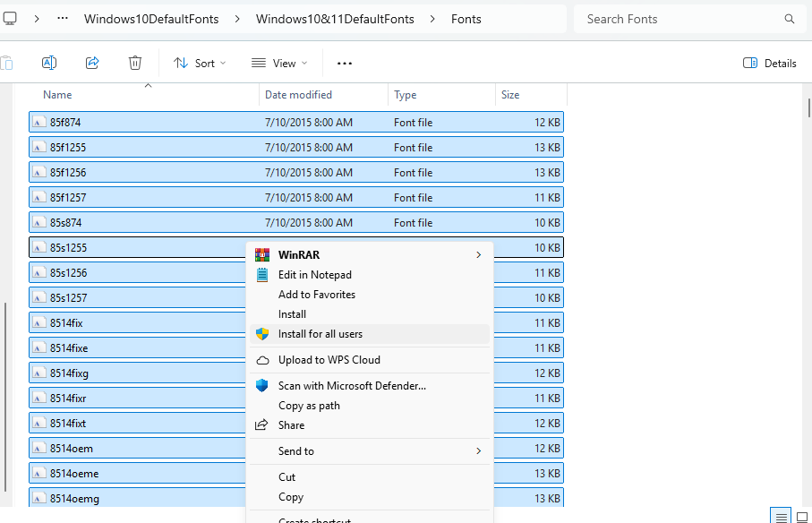Navigate to Windows10&11DefaultFonts breadcrumb

point(335,19)
